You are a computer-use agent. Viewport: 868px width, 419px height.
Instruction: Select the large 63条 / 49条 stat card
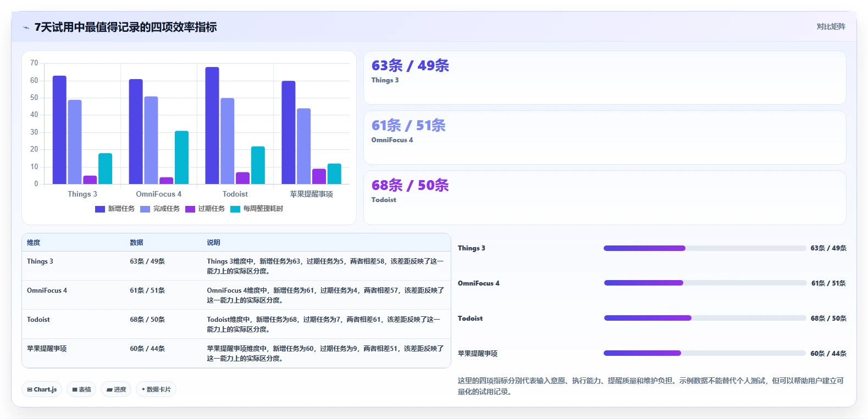coord(605,77)
